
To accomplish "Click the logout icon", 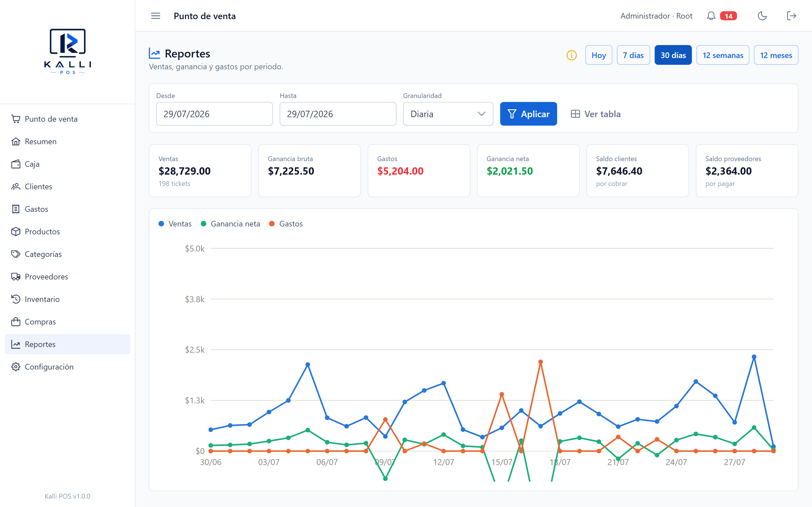I will pos(791,16).
